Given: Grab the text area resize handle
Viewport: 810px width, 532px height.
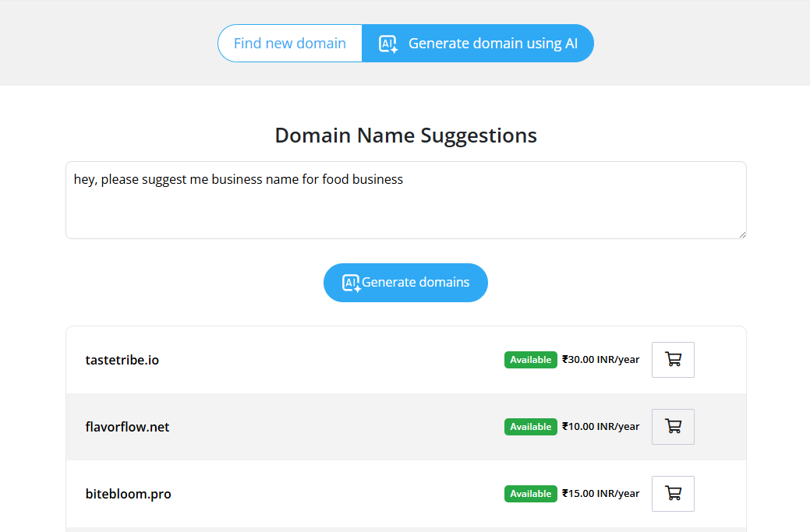Looking at the screenshot, I should [x=741, y=234].
